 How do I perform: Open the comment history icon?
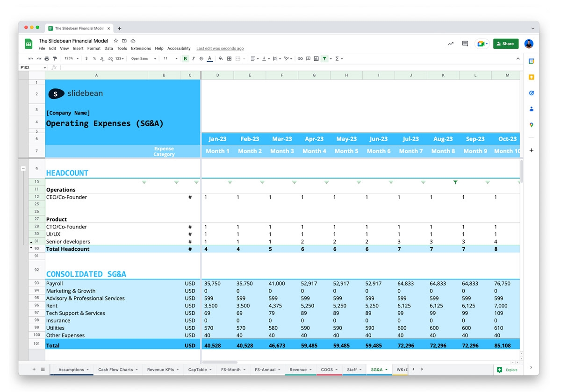point(465,44)
